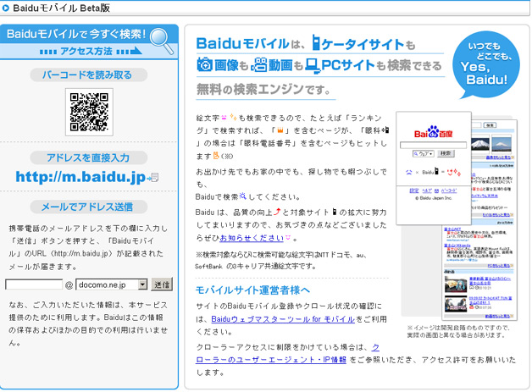Screen dimensions: 532x392
Task: Open the http://m.baidu.jp address link
Action: click(x=82, y=177)
